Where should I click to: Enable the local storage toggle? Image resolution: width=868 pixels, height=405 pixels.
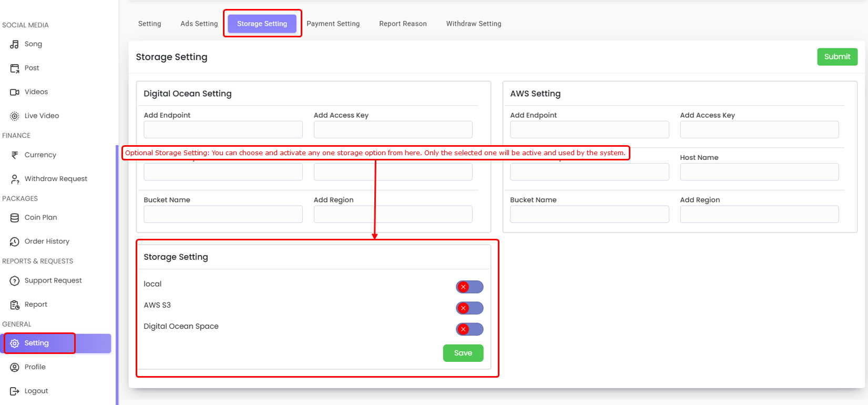(x=469, y=287)
